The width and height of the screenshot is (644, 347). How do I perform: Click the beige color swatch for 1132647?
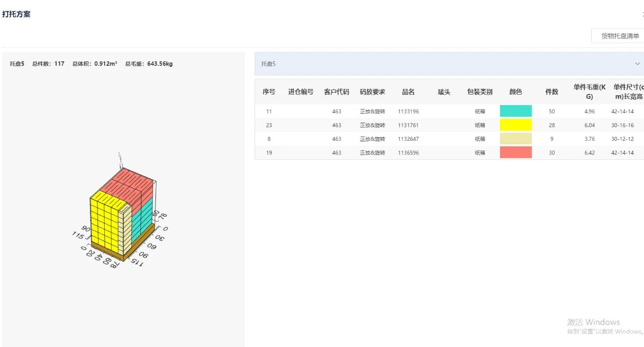coord(516,139)
